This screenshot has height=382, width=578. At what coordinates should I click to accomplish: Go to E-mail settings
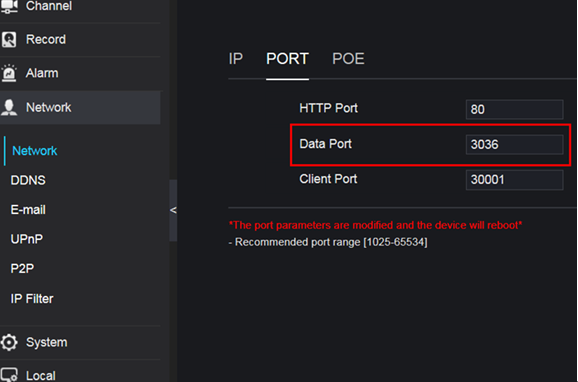[x=28, y=210]
